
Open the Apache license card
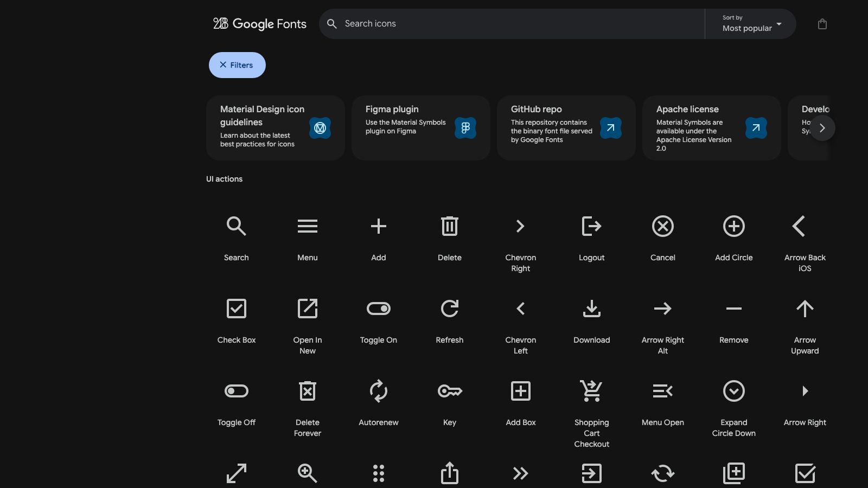coord(712,128)
